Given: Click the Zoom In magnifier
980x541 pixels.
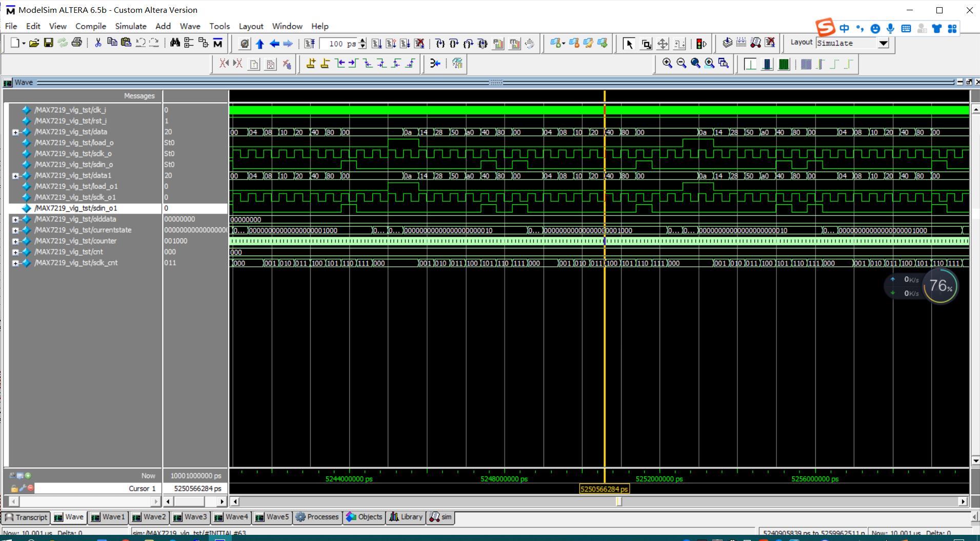Looking at the screenshot, I should pos(667,63).
